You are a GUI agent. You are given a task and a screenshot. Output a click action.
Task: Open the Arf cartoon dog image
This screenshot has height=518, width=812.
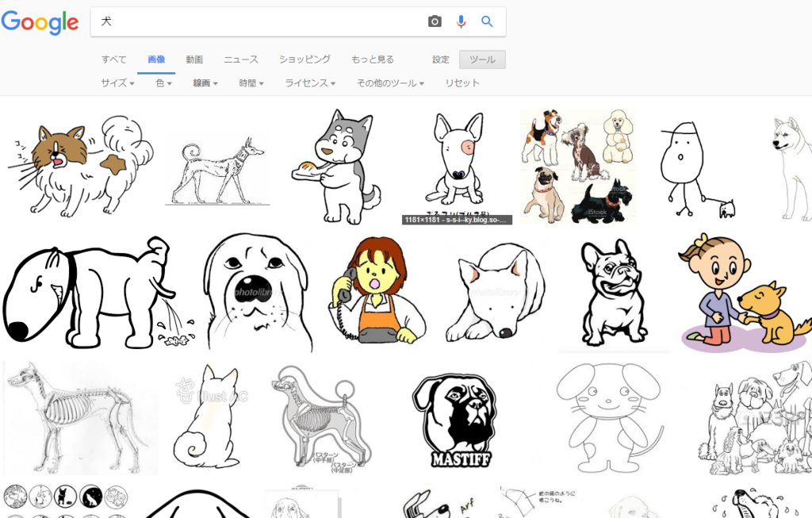point(439,502)
